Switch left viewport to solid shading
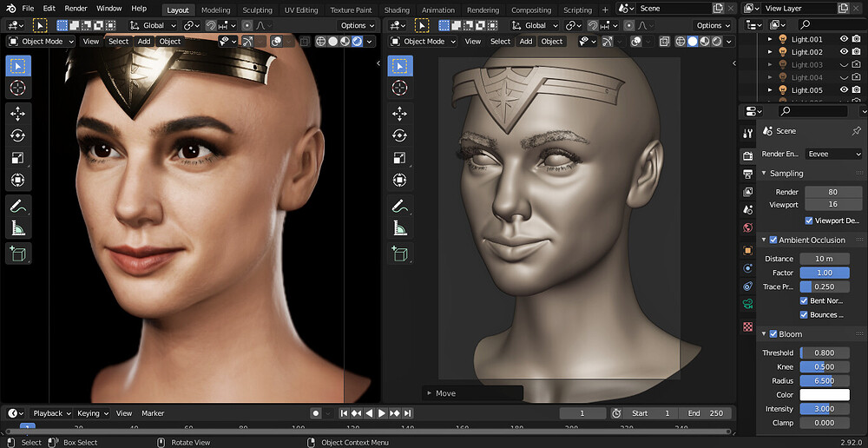Screen dimensions: 868x448 [332, 42]
